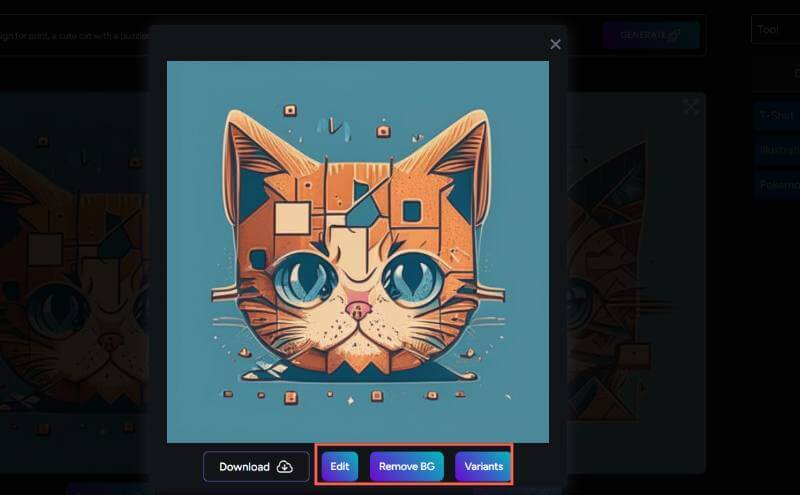
Task: Remove the image background with Remove BG
Action: click(x=407, y=466)
